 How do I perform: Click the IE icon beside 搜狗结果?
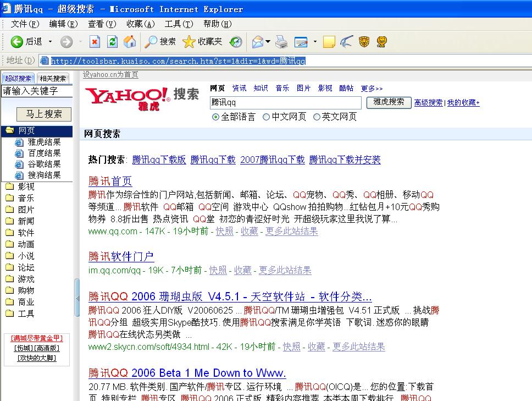(x=19, y=175)
